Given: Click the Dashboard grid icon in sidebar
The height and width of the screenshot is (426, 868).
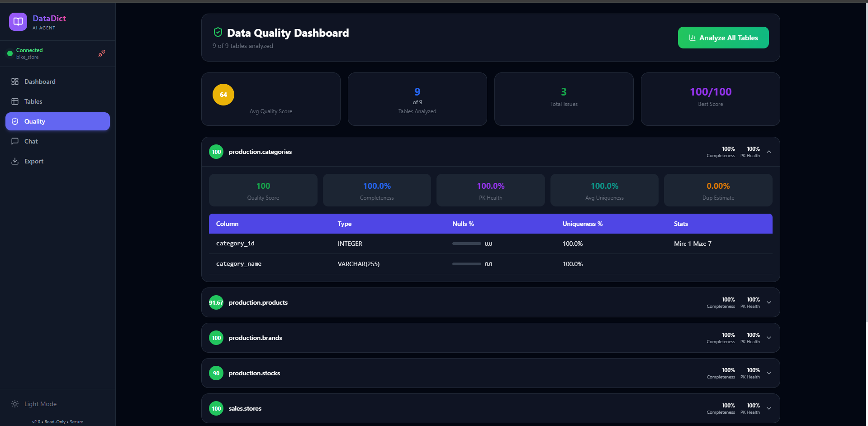Looking at the screenshot, I should point(15,81).
